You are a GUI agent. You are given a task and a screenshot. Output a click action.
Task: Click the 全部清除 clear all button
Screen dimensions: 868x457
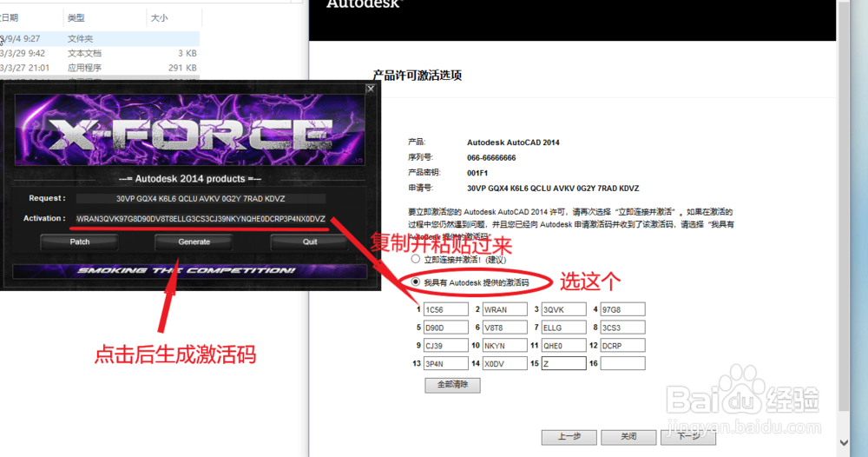452,385
